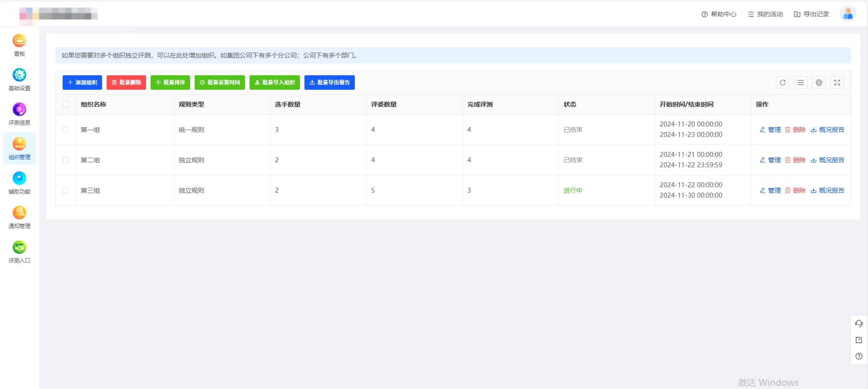868x389 pixels.
Task: Open the table density menu icon
Action: click(x=800, y=83)
